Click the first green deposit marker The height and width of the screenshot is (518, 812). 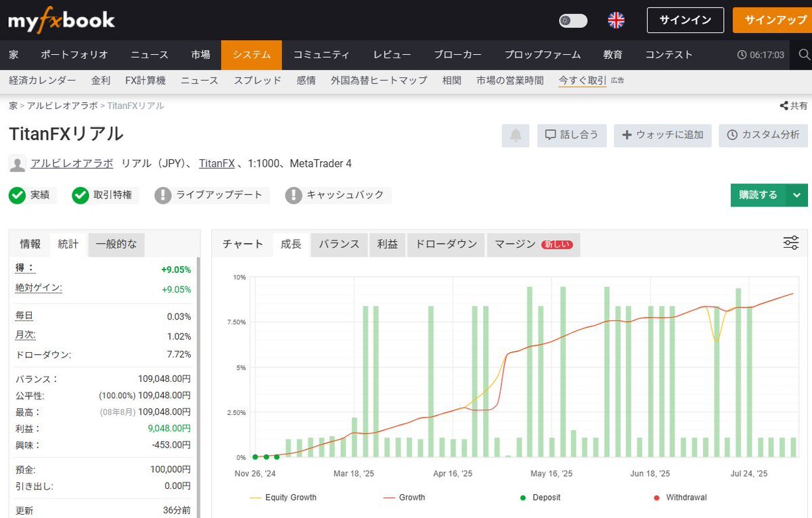point(255,457)
